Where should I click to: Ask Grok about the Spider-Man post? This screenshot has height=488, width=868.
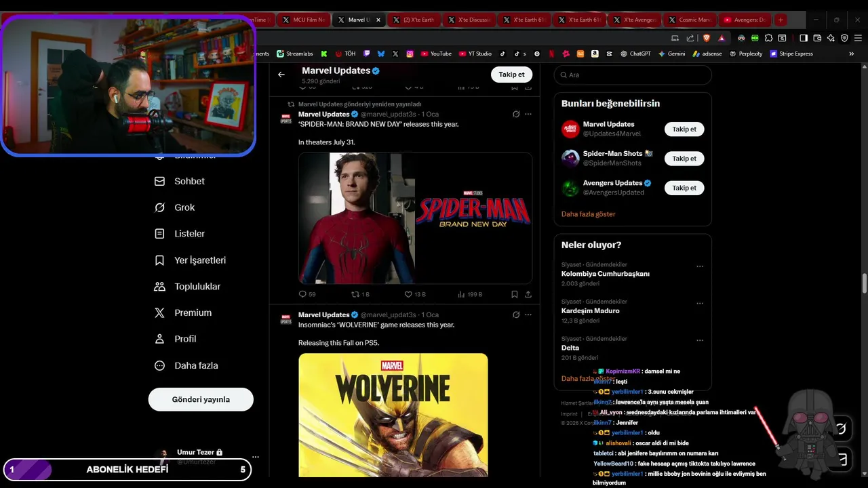click(516, 115)
